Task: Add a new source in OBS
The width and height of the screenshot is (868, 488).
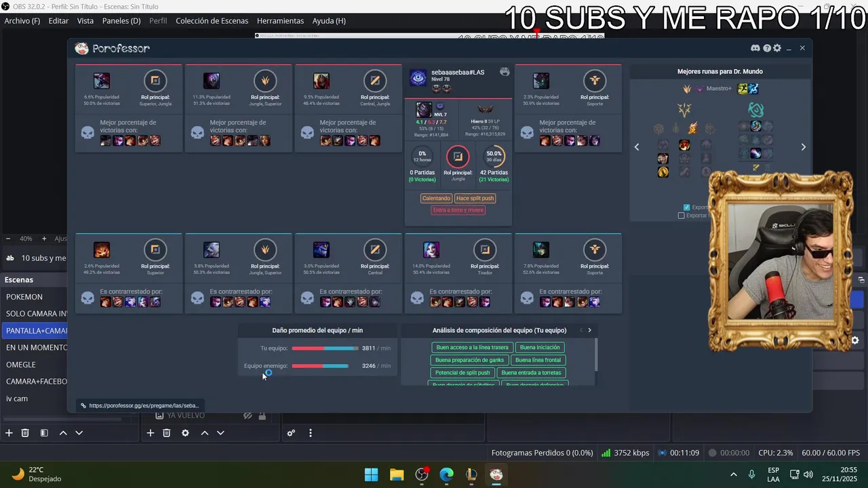Action: (x=151, y=433)
